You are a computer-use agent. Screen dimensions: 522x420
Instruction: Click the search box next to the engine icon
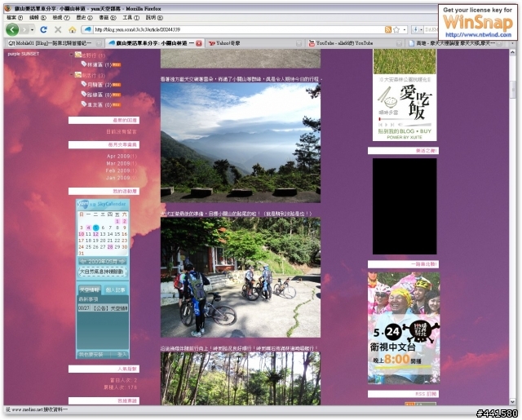[x=431, y=29]
